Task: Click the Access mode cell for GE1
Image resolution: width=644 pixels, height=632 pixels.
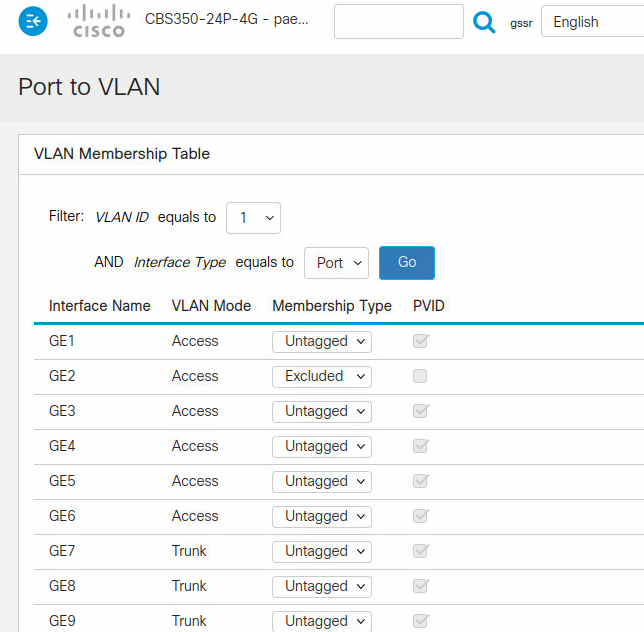Action: click(x=195, y=341)
